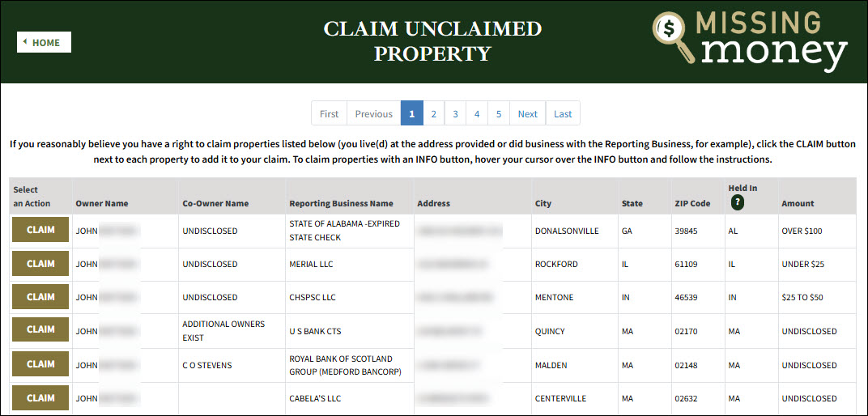Click the Amount column header
This screenshot has height=416, width=868.
click(798, 203)
